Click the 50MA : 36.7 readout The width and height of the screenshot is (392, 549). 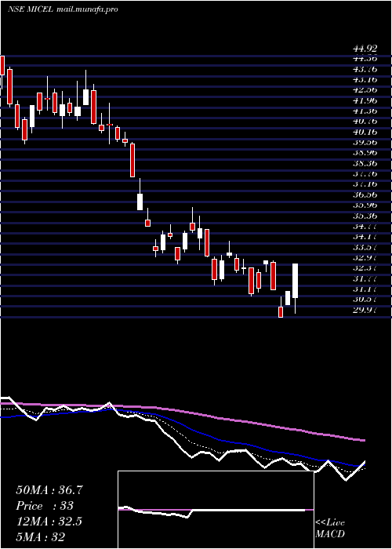(x=49, y=490)
